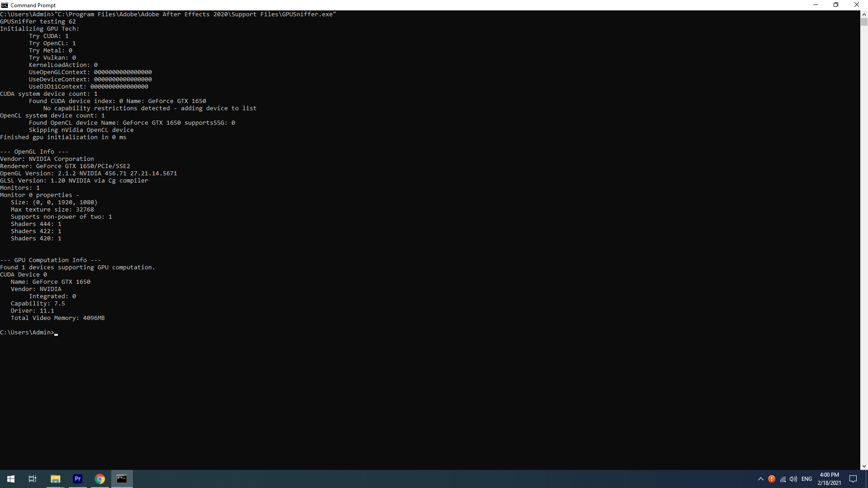868x488 pixels.
Task: Click the 'Try CUDA: 1' line
Action: click(x=49, y=36)
